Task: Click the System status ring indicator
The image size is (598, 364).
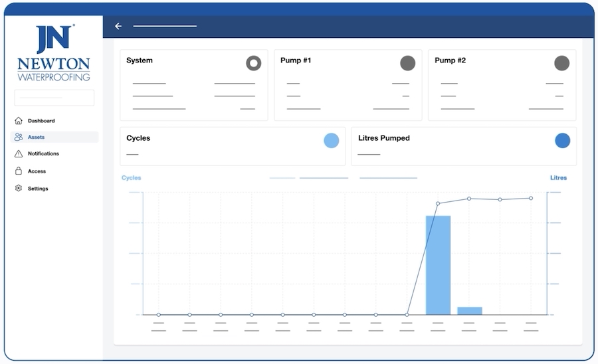Action: [x=253, y=63]
